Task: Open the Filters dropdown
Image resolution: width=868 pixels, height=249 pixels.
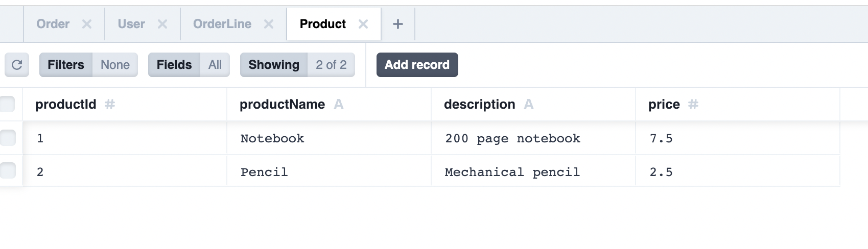Action: 88,65
